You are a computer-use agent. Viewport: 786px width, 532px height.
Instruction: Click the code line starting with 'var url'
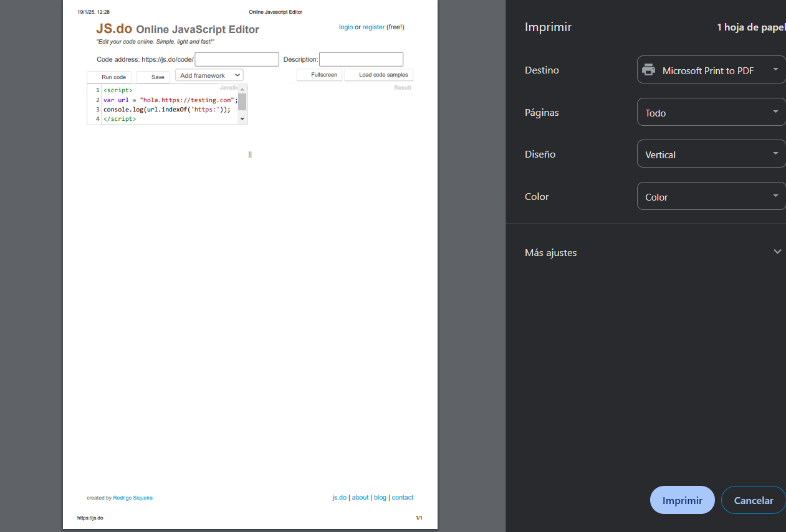coord(171,100)
